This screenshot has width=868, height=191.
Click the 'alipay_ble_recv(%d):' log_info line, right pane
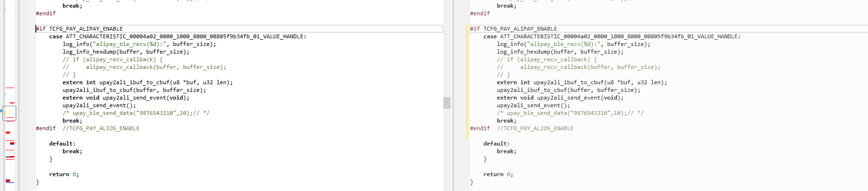(x=574, y=44)
